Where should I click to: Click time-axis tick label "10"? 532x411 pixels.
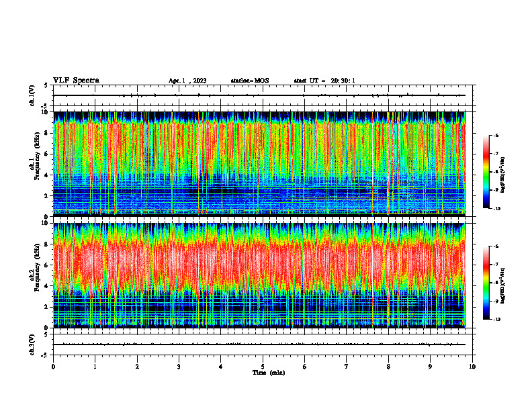472,367
